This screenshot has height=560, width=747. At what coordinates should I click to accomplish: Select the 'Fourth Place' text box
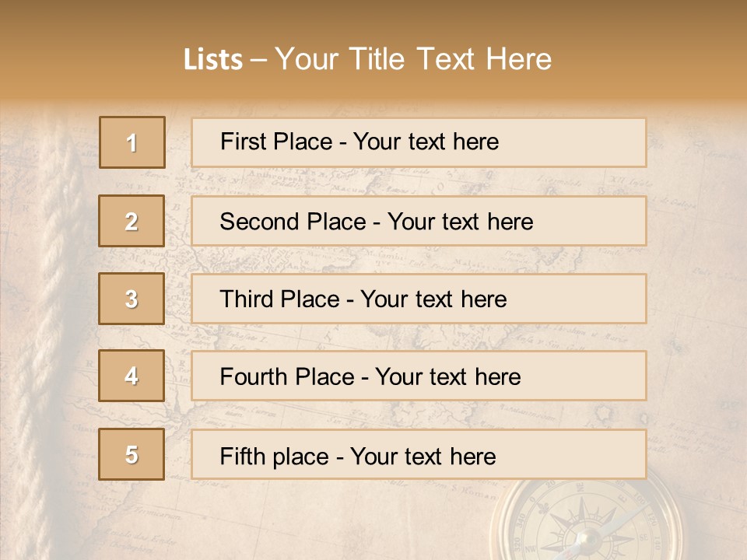coord(419,376)
